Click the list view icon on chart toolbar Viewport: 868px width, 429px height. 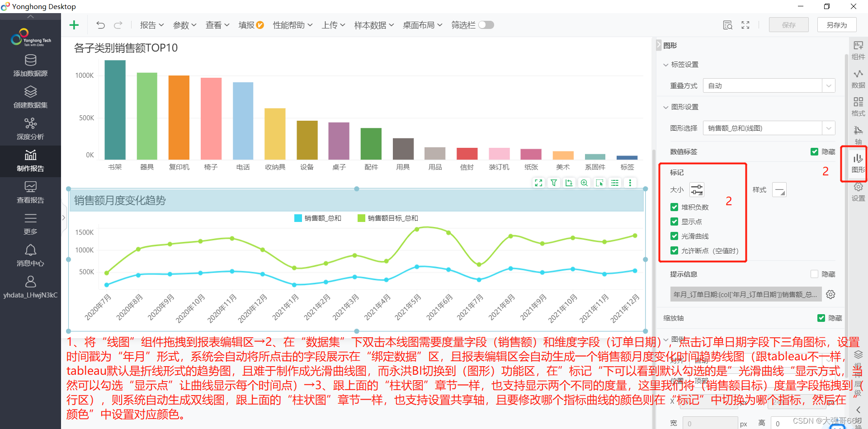(615, 183)
